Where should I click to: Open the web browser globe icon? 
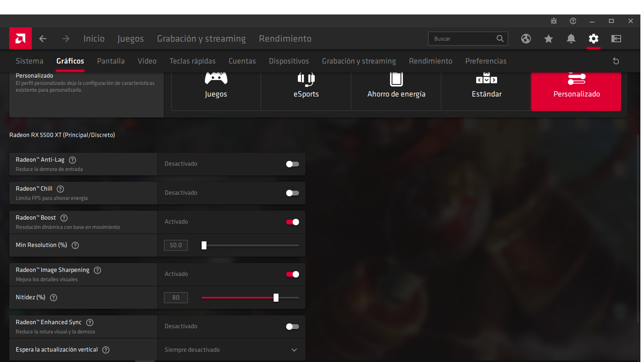[x=526, y=39]
